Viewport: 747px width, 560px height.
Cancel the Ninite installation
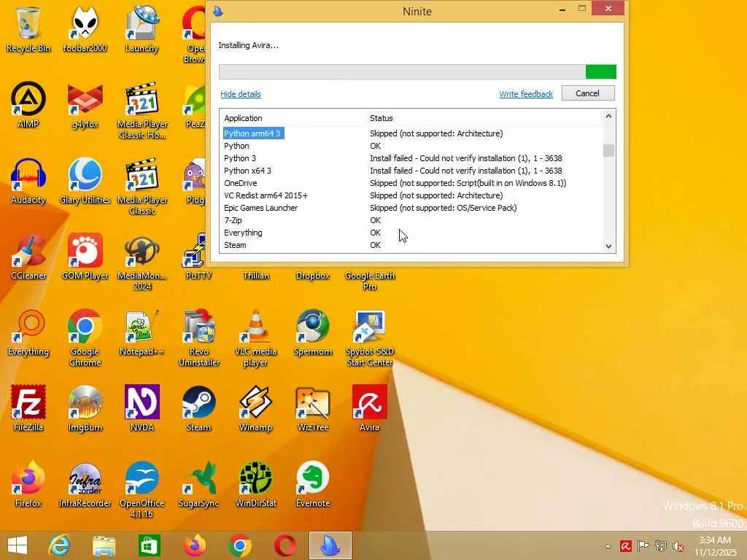[x=588, y=93]
